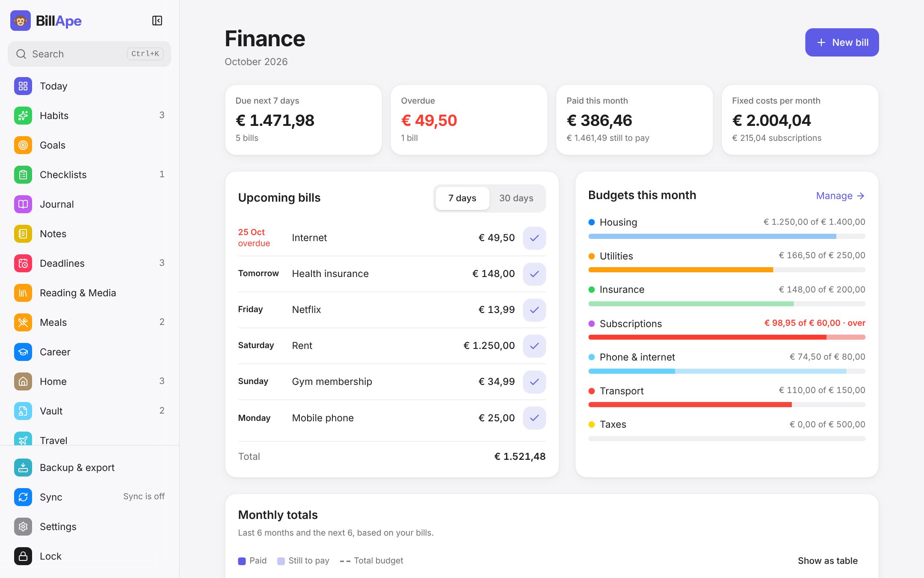This screenshot has width=924, height=578.
Task: Collapse the sidebar with the panel icon
Action: [157, 21]
